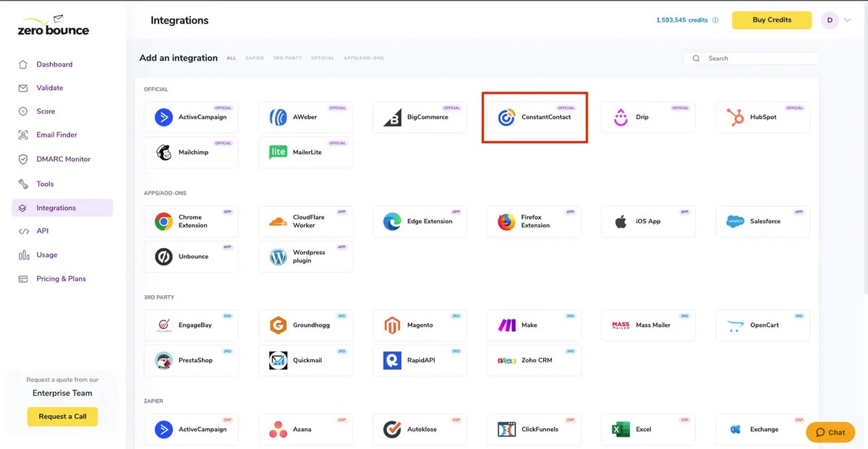The image size is (868, 449).
Task: Open the Exchange Zapier integration card
Action: [x=762, y=429]
